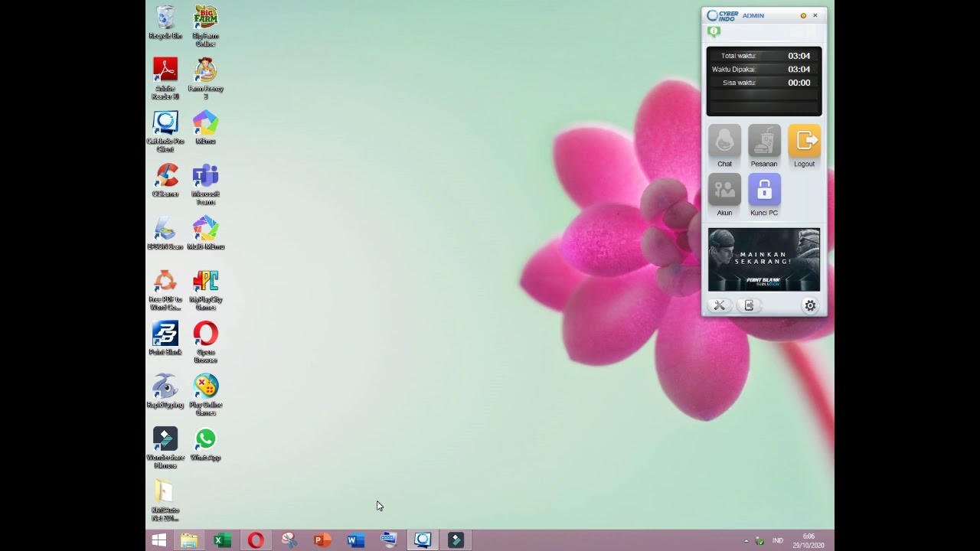Launch MEmu emulator shortcut
Screen dimensions: 980x551
205,128
